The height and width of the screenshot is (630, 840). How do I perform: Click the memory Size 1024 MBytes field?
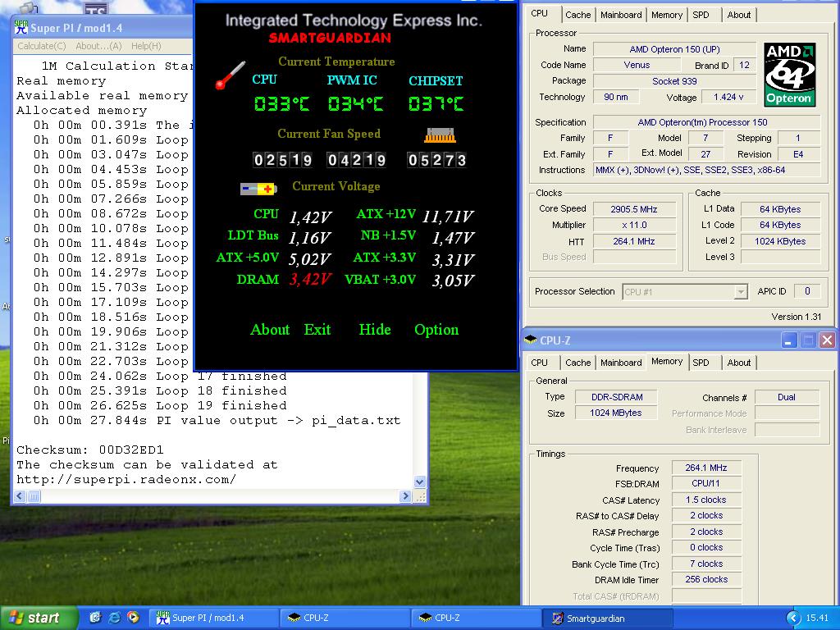pyautogui.click(x=616, y=413)
